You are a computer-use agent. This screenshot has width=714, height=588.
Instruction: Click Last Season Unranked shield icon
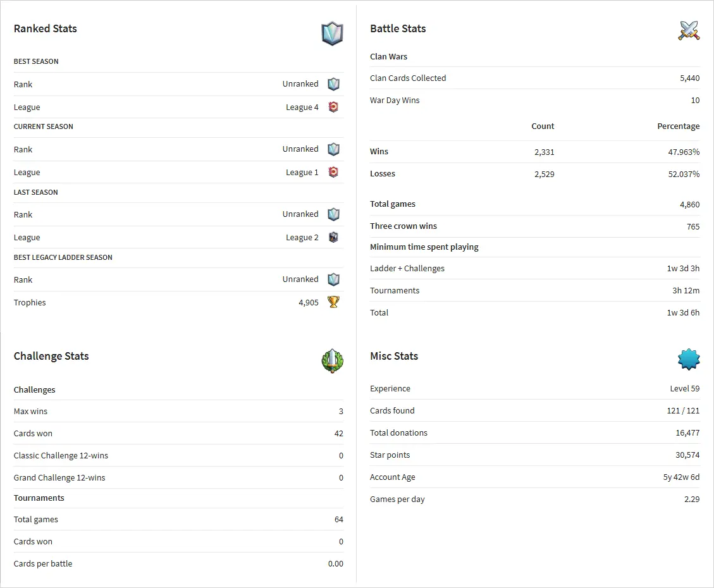(x=333, y=214)
